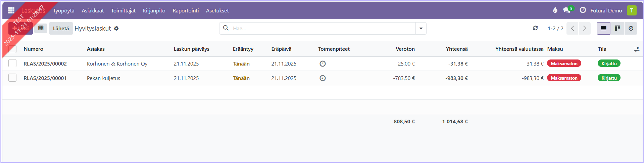Click the refresh list icon
This screenshot has width=644, height=163.
point(535,28)
